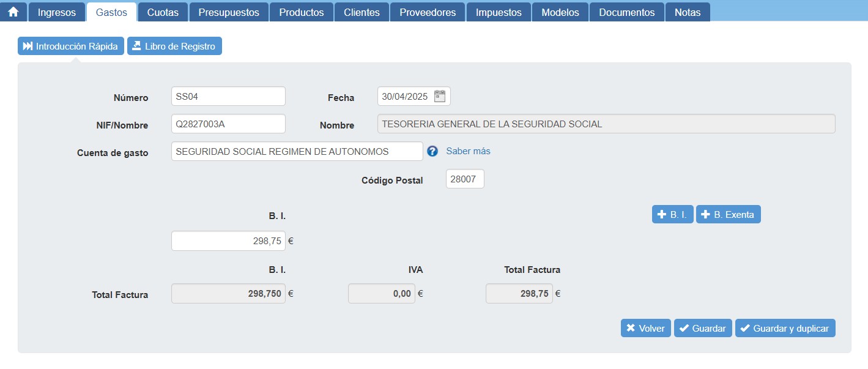Click the Cuenta de gasto label
This screenshot has height=369, width=868.
113,153
